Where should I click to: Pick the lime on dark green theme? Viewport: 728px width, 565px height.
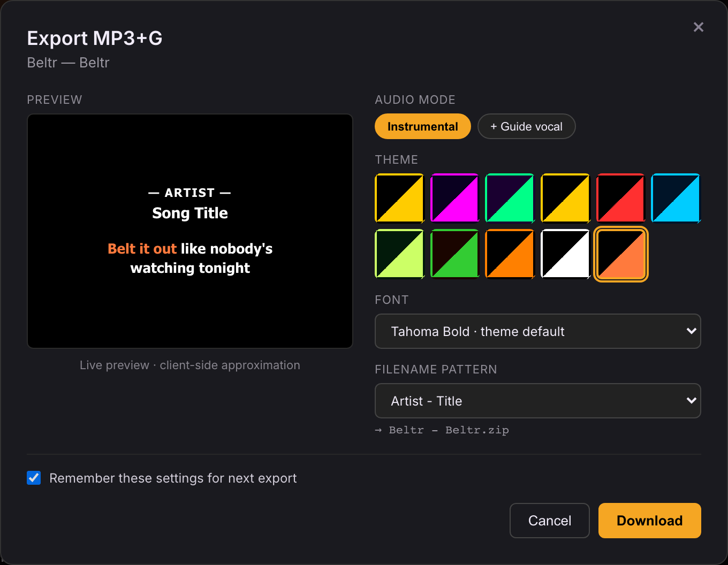tap(399, 254)
